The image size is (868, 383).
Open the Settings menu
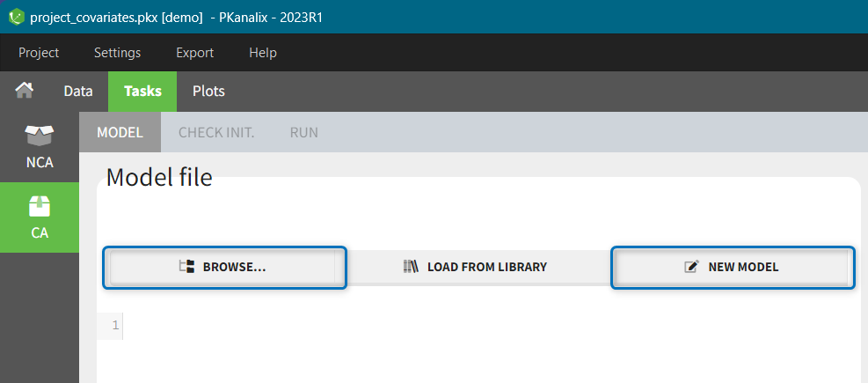(117, 53)
